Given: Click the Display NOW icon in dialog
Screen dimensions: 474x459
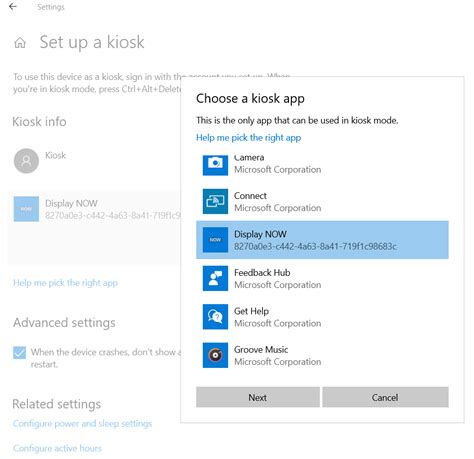Looking at the screenshot, I should (215, 240).
